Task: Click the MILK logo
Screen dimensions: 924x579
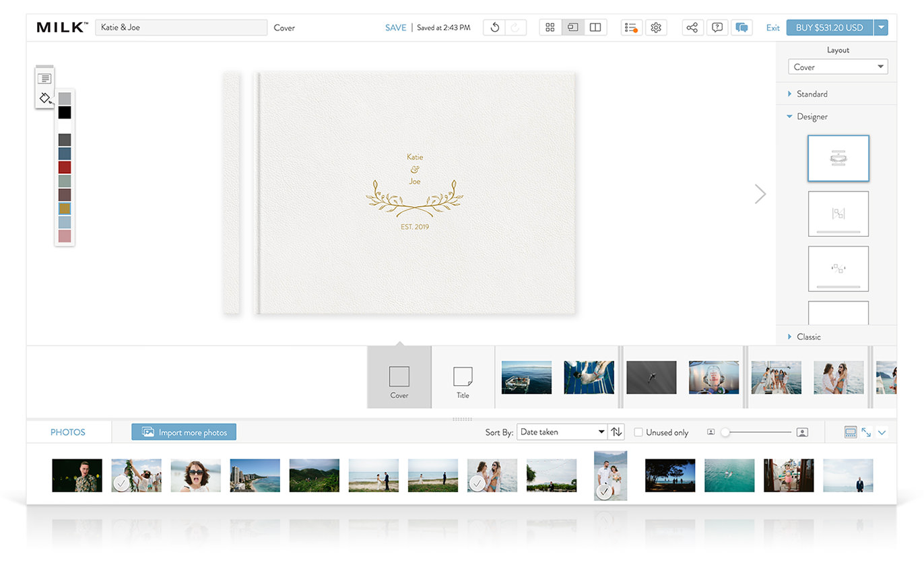Action: pyautogui.click(x=62, y=28)
